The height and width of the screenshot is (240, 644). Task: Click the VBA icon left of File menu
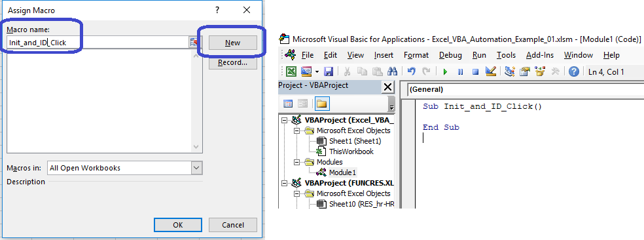pyautogui.click(x=290, y=54)
